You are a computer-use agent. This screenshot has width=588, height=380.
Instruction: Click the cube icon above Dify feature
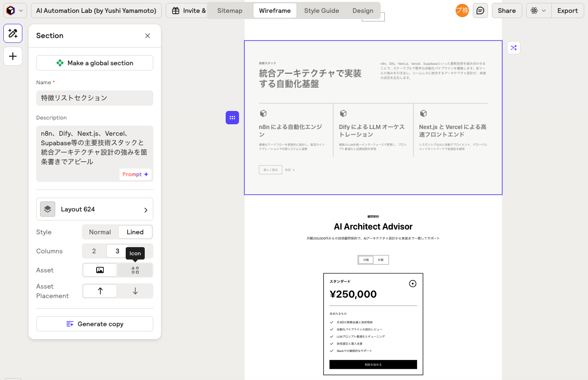pos(343,113)
